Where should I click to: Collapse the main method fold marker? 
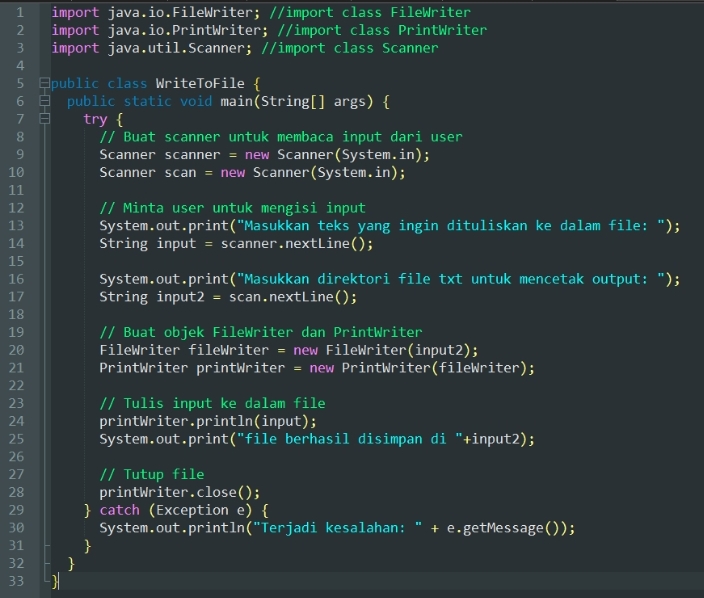click(43, 102)
